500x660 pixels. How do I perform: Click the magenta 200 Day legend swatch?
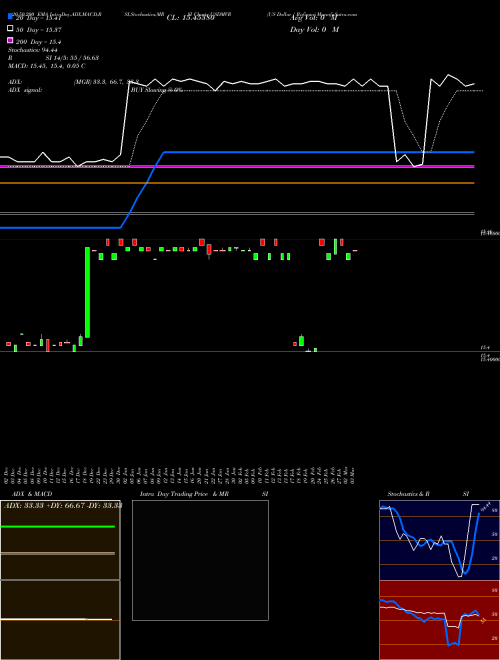tap(10, 40)
